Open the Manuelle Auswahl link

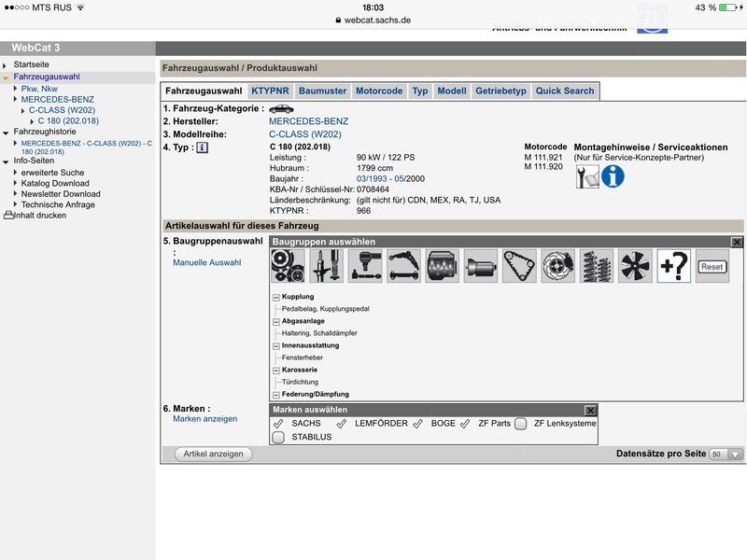206,262
